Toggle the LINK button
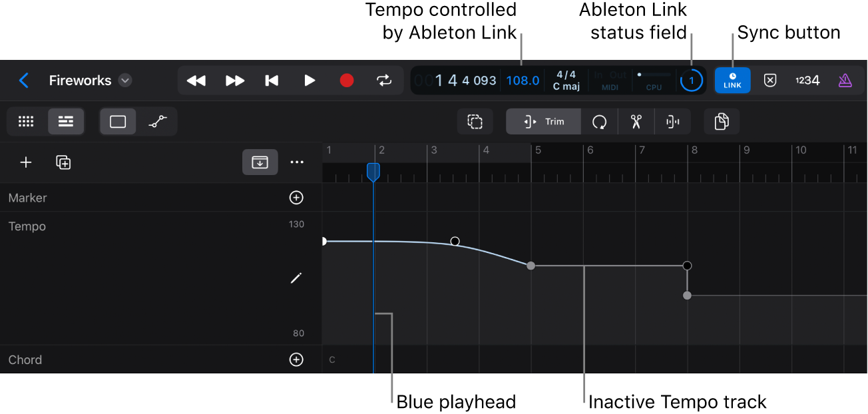 click(732, 80)
